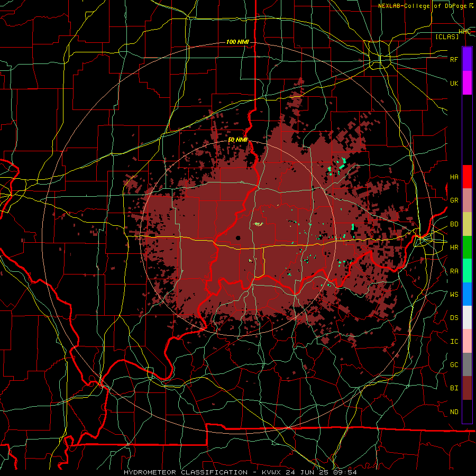Click the WS legend label text
476x476 pixels.
[454, 294]
